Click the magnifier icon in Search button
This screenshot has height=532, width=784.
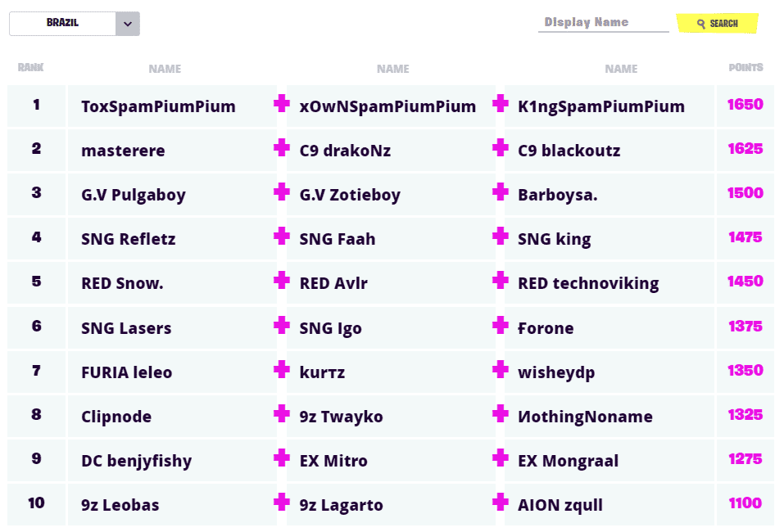click(x=701, y=24)
